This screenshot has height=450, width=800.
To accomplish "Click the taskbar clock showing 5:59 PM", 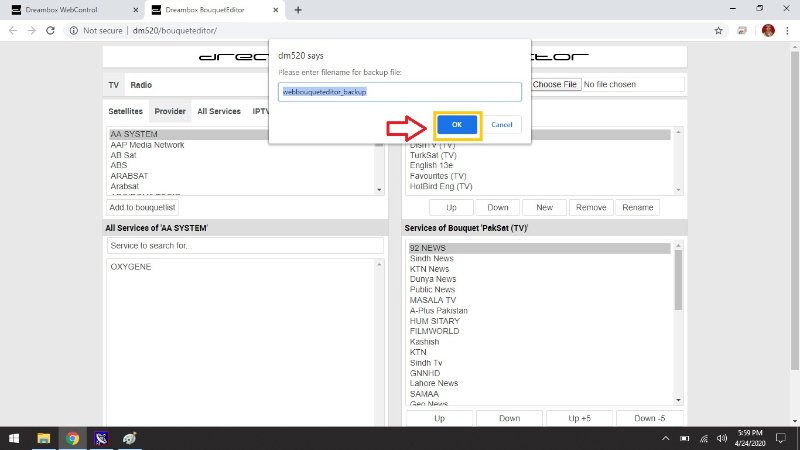I will pos(750,438).
